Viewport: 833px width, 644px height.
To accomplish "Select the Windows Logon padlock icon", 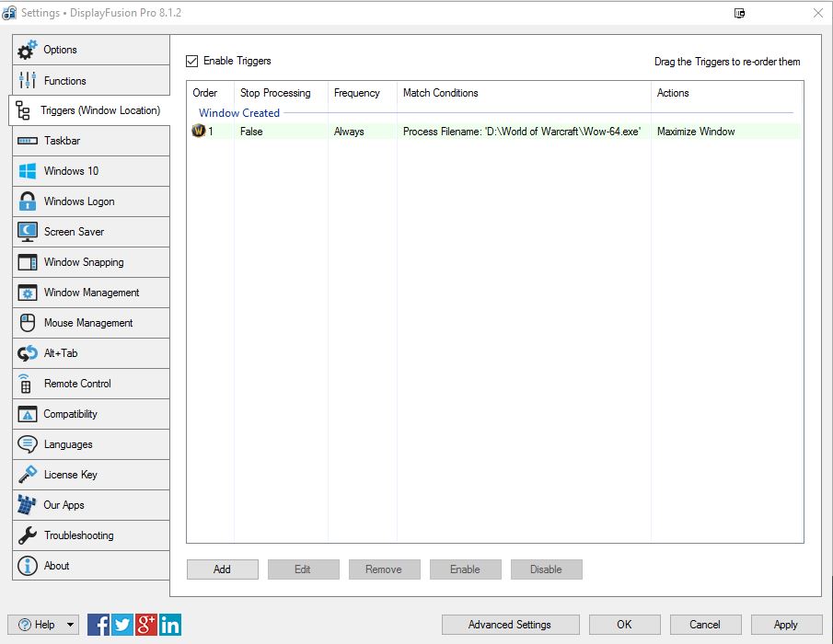I will tap(28, 201).
